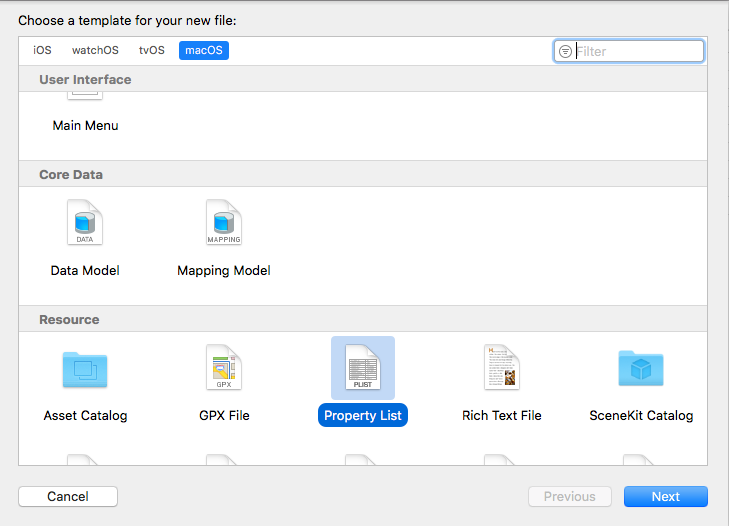Screen dimensions: 729x526
Task: Choose the Rich Text File icon
Action: [501, 368]
